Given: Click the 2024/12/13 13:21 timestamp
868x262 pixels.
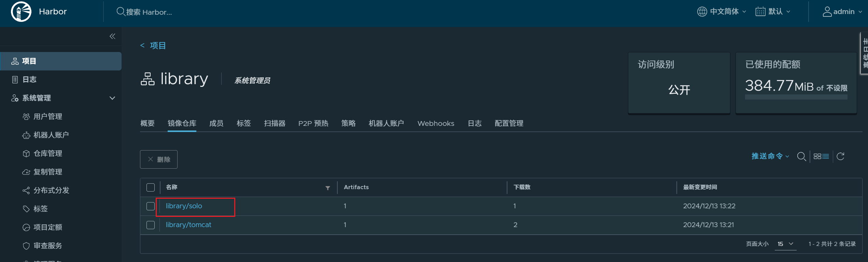Looking at the screenshot, I should coord(709,225).
